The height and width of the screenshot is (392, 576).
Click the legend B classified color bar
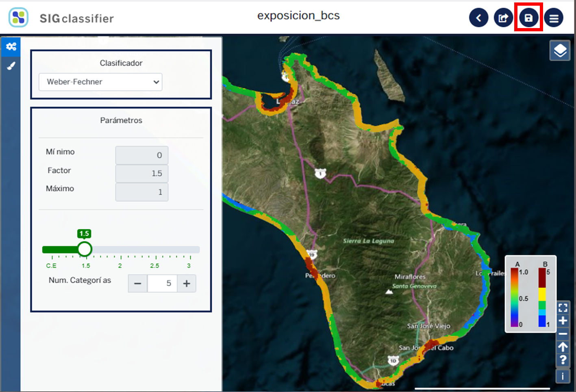[542, 298]
